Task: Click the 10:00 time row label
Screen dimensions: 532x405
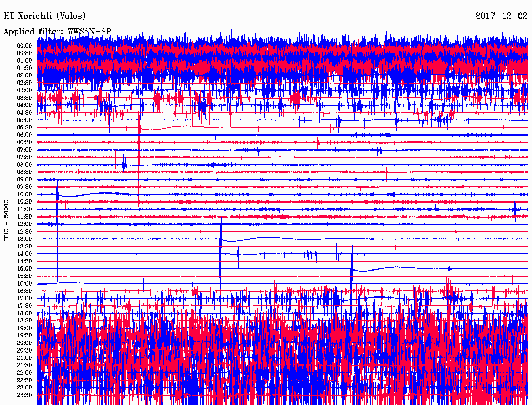Action: pos(24,194)
